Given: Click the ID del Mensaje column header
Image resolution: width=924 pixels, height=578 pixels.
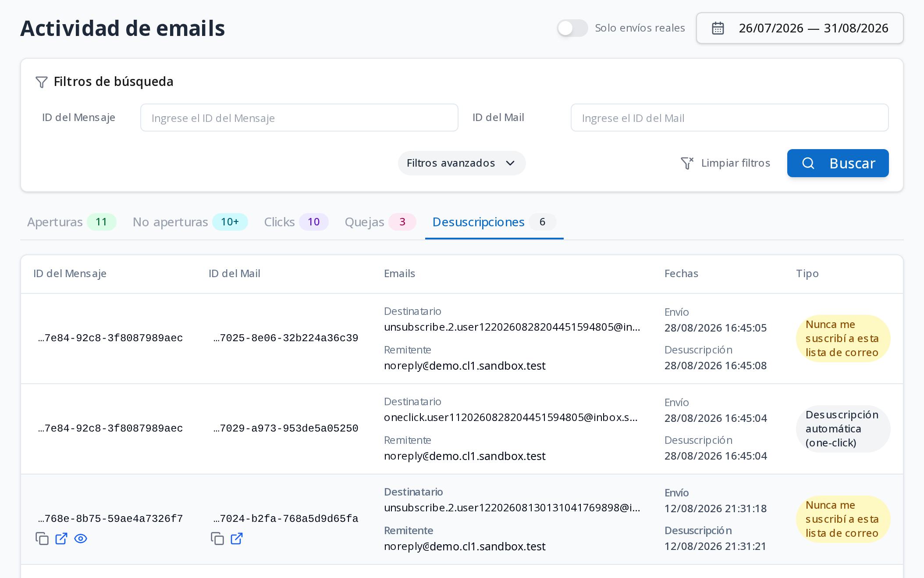Looking at the screenshot, I should [70, 274].
